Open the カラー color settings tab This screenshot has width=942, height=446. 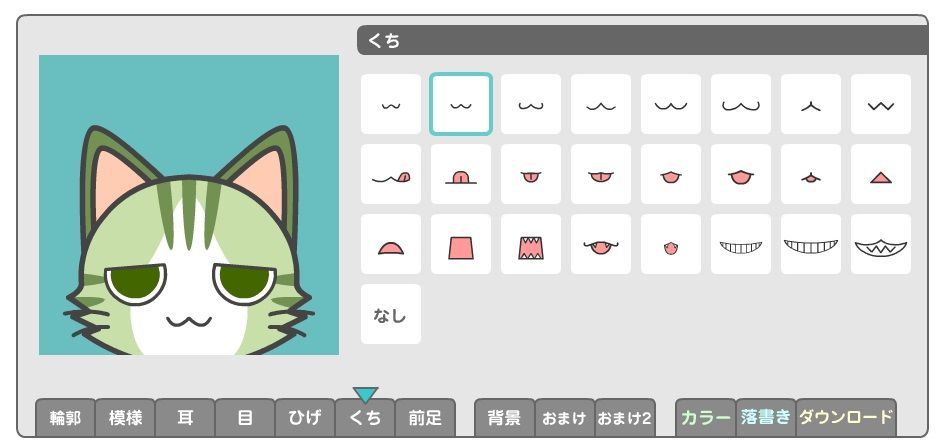[x=706, y=418]
